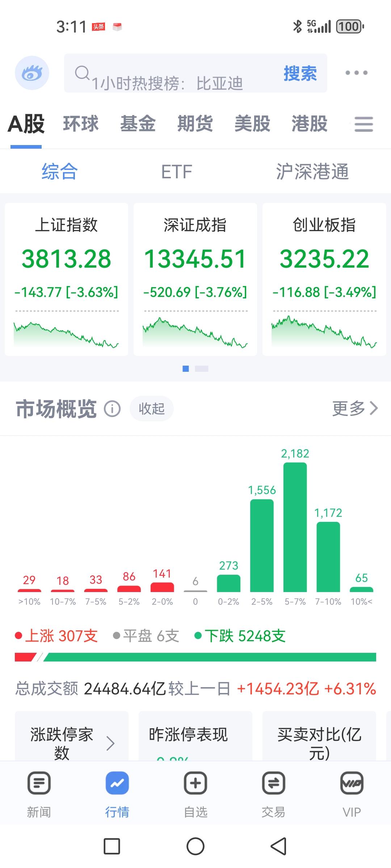Tap the info icon beside 市场概览

112,409
